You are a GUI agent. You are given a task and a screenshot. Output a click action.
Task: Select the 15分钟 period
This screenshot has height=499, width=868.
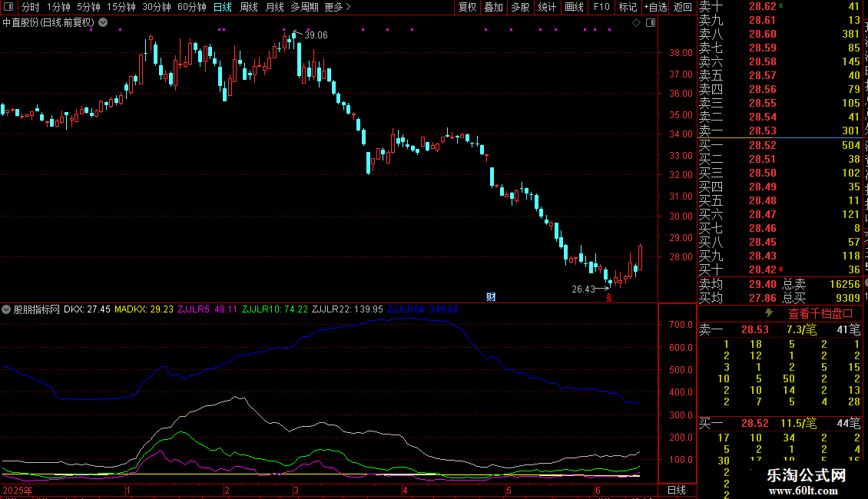click(x=121, y=7)
